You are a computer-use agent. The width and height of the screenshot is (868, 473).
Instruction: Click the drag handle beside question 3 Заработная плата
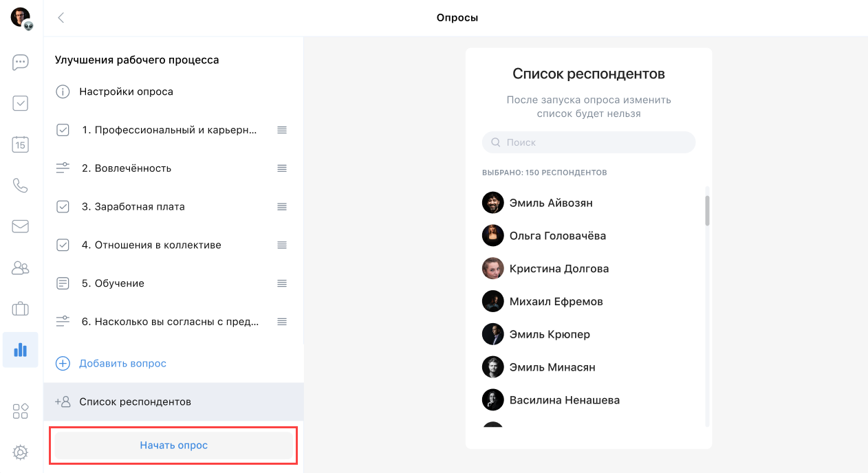click(282, 206)
